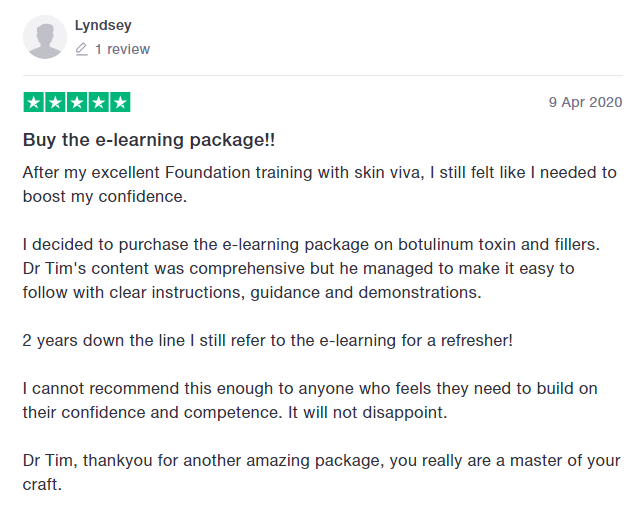The width and height of the screenshot is (641, 507).
Task: Click the line mentioning botulinum toxin and fillers
Action: coord(311,245)
